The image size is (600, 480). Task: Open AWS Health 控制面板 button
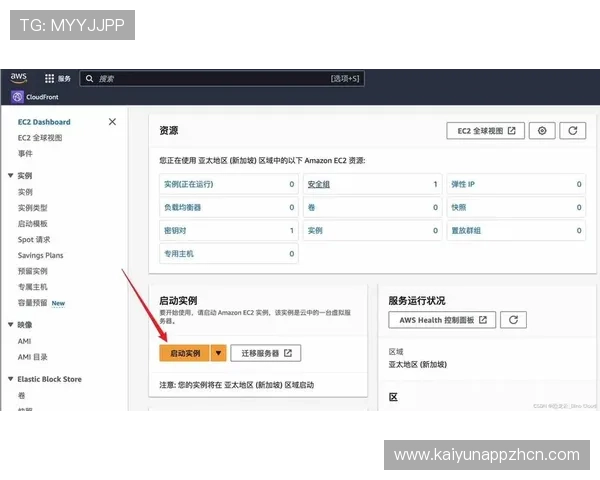click(x=442, y=320)
